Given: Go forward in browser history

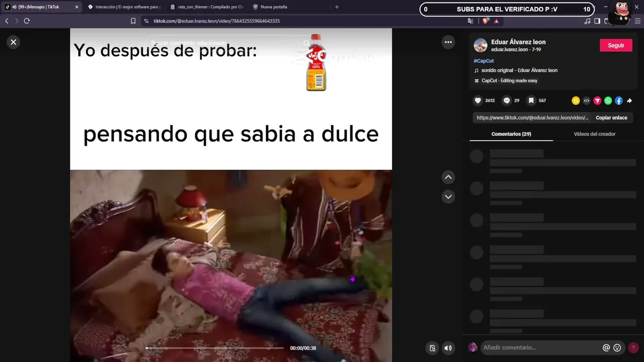Looking at the screenshot, I should (x=17, y=21).
